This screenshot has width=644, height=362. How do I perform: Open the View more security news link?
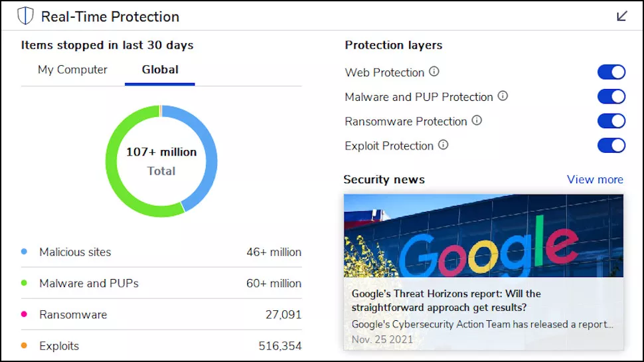tap(595, 179)
